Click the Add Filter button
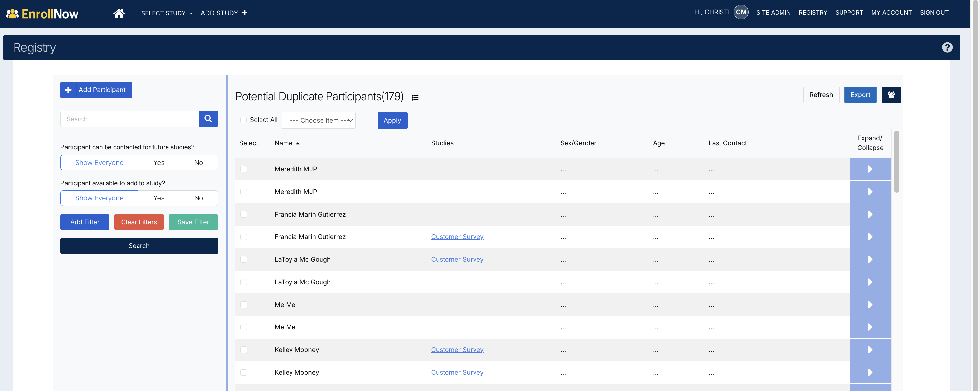 click(x=85, y=222)
